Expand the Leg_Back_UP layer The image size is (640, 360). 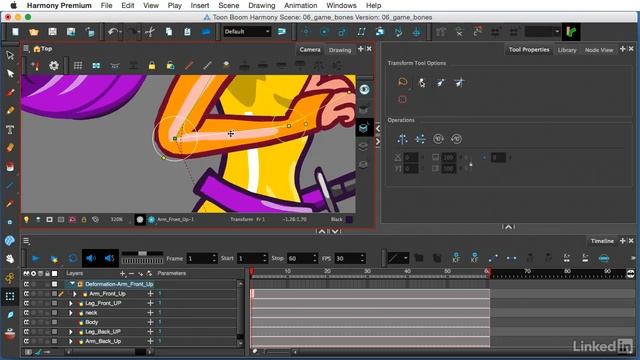(71, 332)
